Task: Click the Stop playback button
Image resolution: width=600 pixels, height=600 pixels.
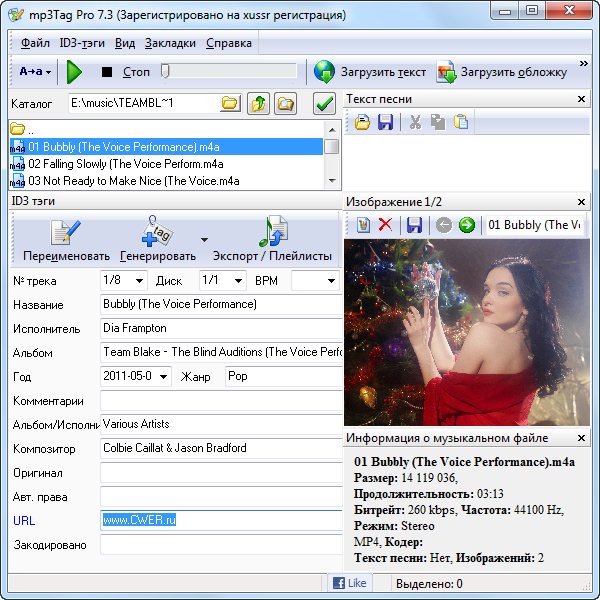Action: pyautogui.click(x=107, y=72)
